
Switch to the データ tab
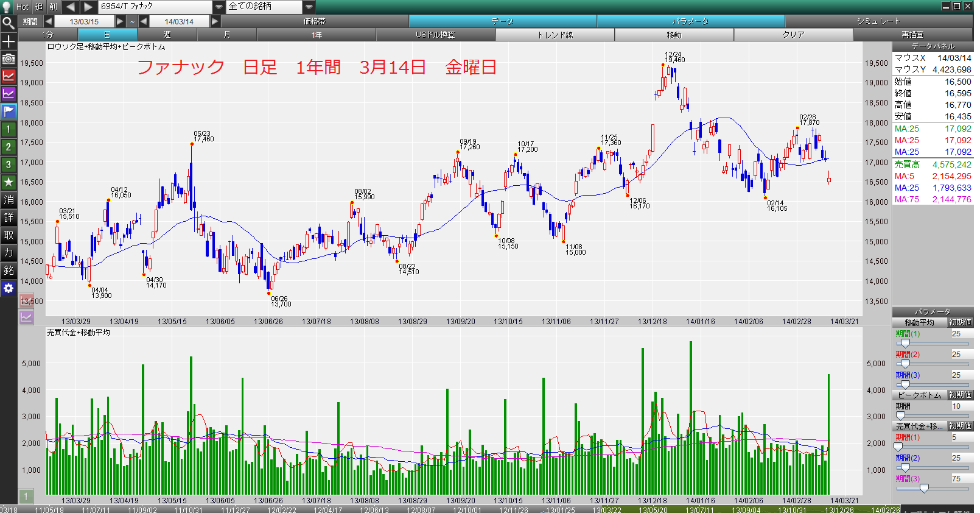tap(502, 21)
